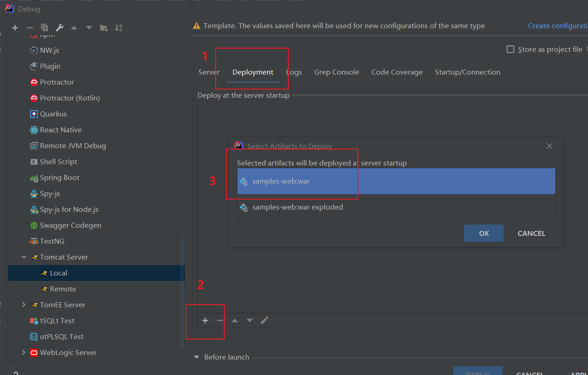
Task: Open the Startup/Connection tab
Action: (467, 72)
